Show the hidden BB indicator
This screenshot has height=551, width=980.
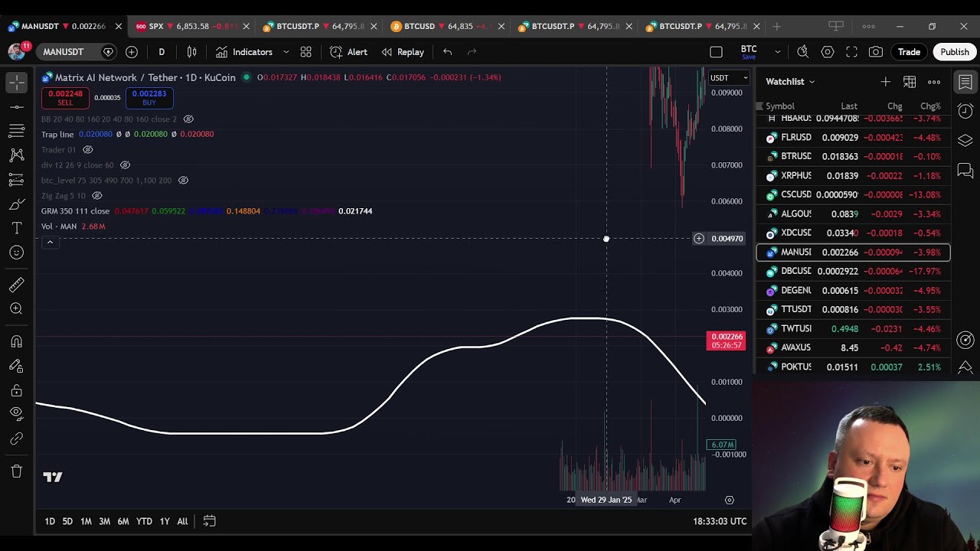coord(188,119)
